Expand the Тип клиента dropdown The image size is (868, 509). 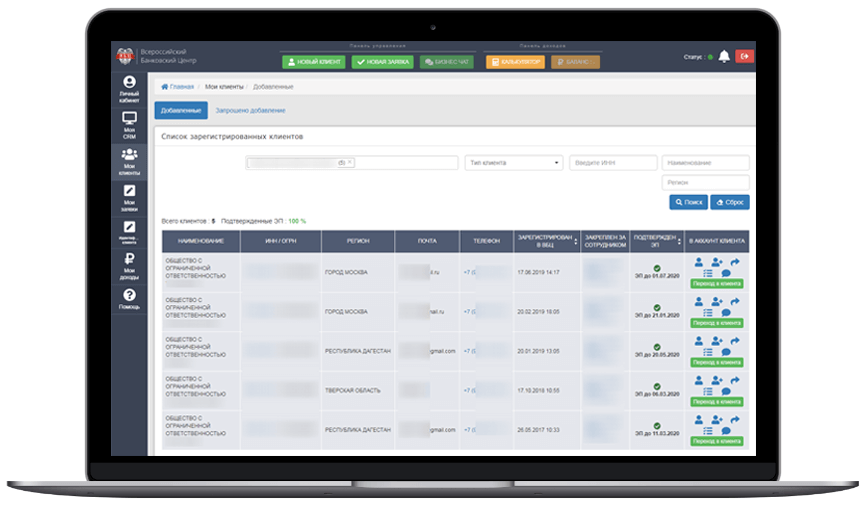[514, 163]
